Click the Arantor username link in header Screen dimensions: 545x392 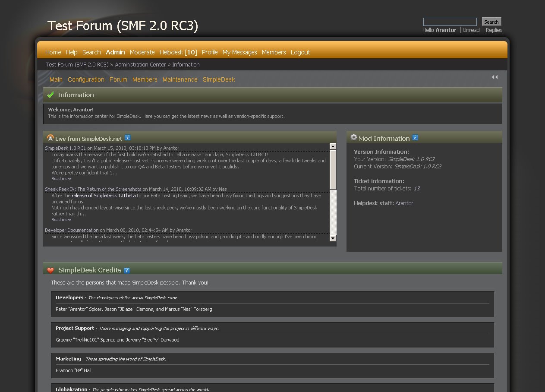[446, 30]
